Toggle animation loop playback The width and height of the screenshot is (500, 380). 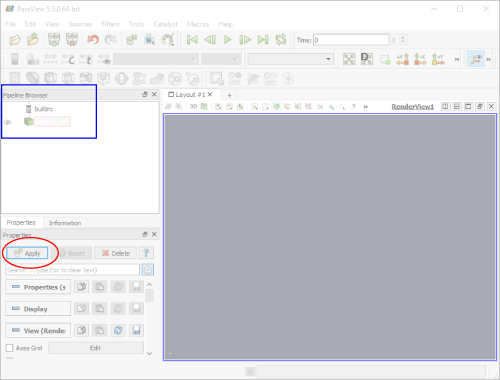click(281, 40)
